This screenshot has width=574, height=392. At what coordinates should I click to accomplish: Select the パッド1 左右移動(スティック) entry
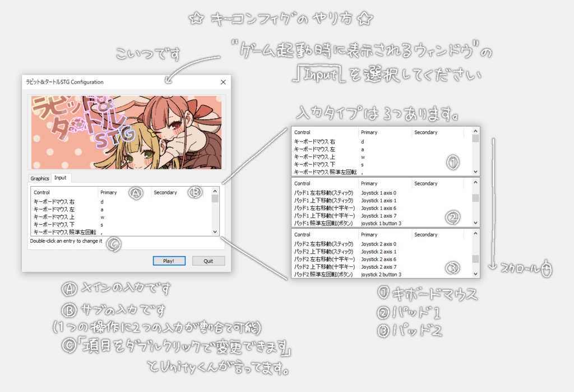tap(324, 193)
